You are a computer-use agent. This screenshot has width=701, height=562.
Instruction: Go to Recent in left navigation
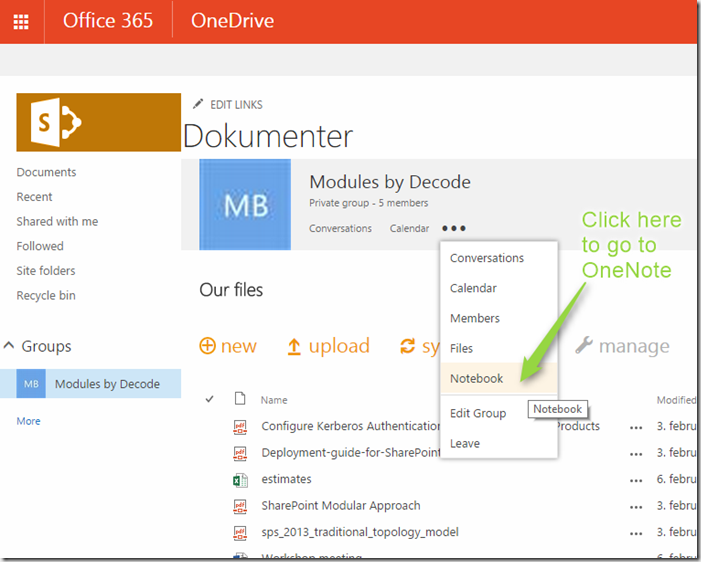pyautogui.click(x=34, y=197)
